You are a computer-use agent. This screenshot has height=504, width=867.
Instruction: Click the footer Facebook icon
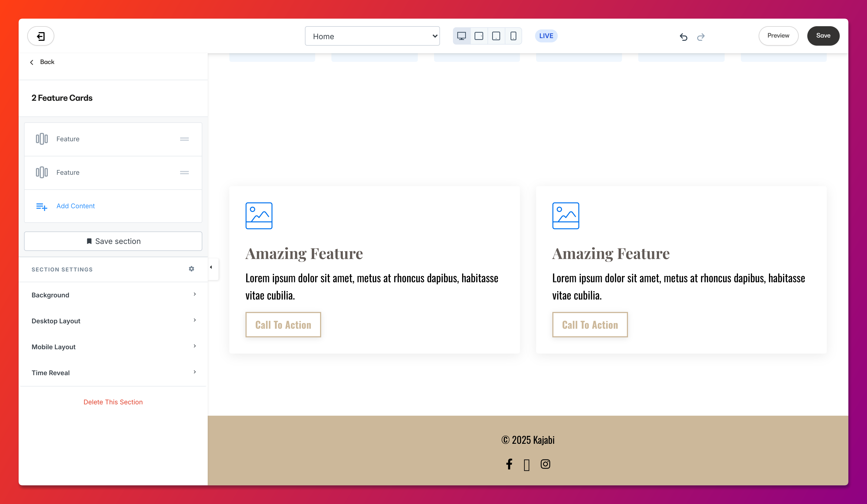tap(509, 464)
